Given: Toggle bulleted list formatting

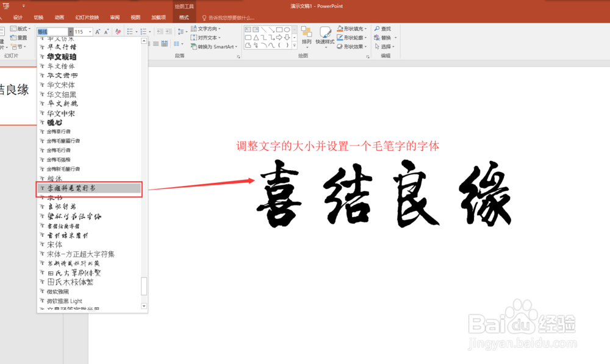Looking at the screenshot, I should (x=130, y=32).
